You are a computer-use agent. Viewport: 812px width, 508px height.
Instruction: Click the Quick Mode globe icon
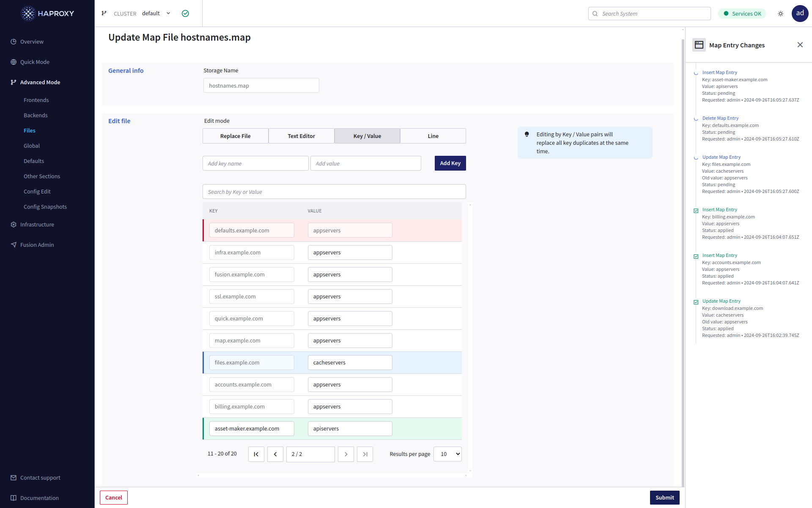(14, 62)
